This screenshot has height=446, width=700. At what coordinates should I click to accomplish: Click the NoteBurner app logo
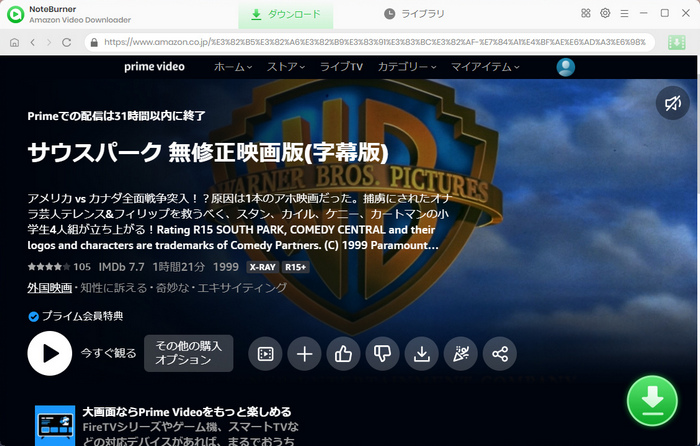pos(16,14)
